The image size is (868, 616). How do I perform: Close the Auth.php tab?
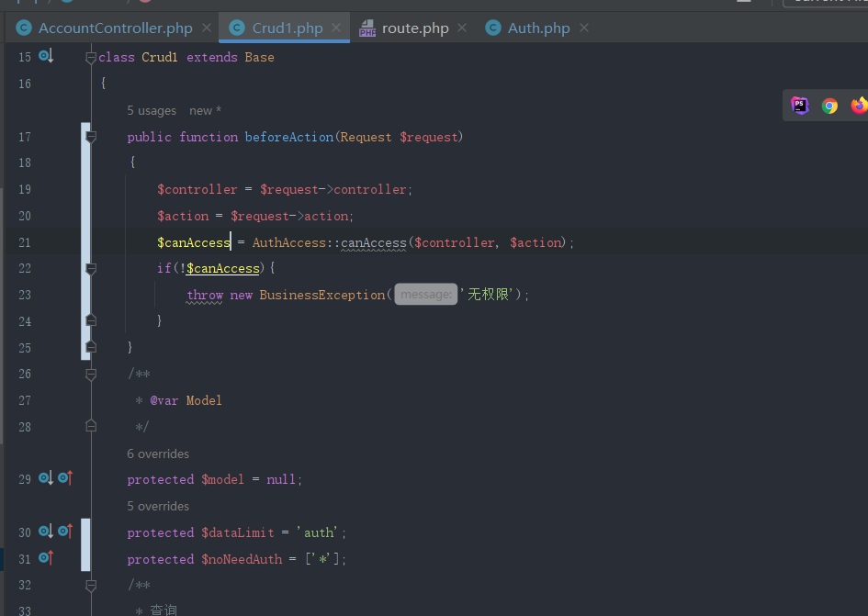584,28
